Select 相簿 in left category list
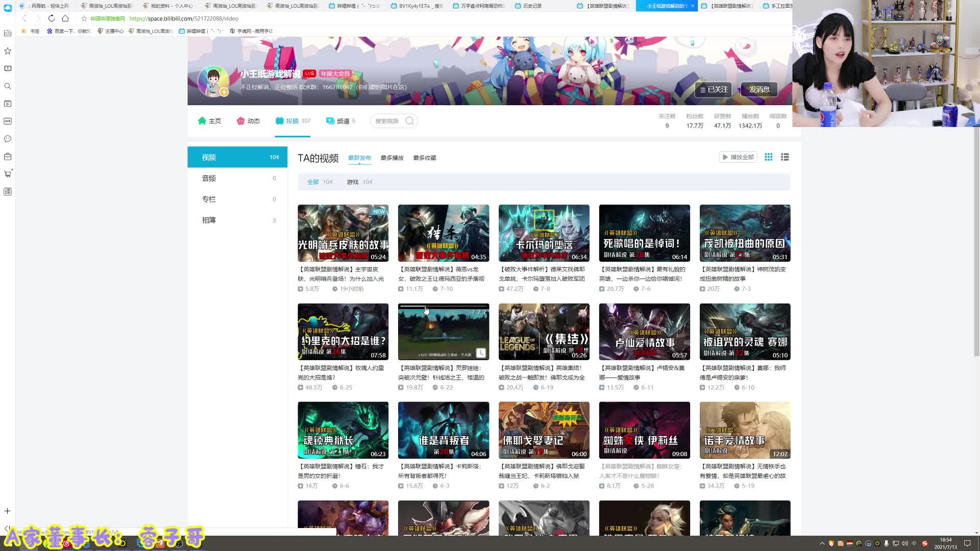This screenshot has height=551, width=980. click(x=209, y=220)
